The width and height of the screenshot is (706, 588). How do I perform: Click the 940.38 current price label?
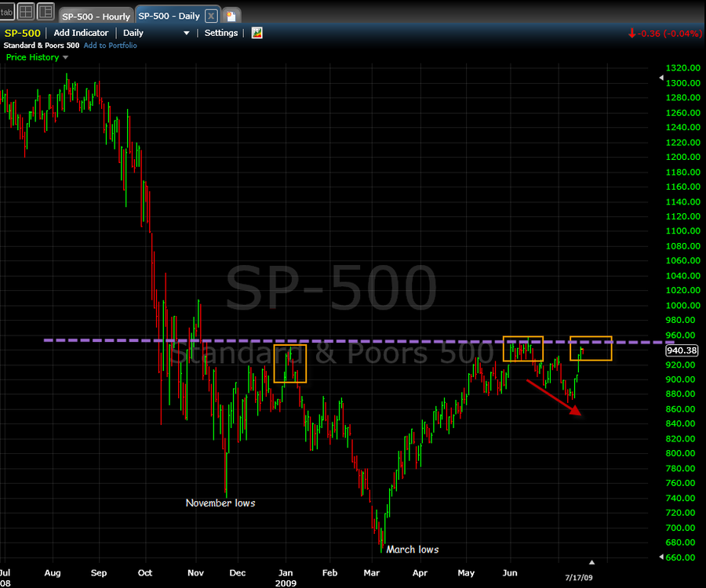pyautogui.click(x=682, y=350)
